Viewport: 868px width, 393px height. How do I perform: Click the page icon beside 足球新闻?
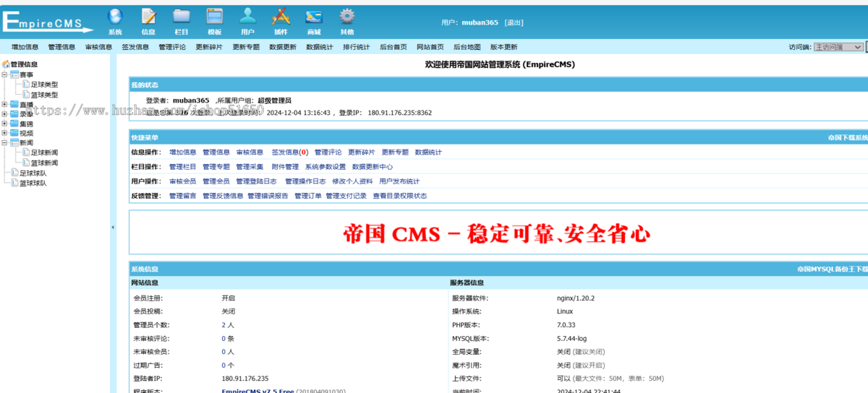pyautogui.click(x=25, y=152)
